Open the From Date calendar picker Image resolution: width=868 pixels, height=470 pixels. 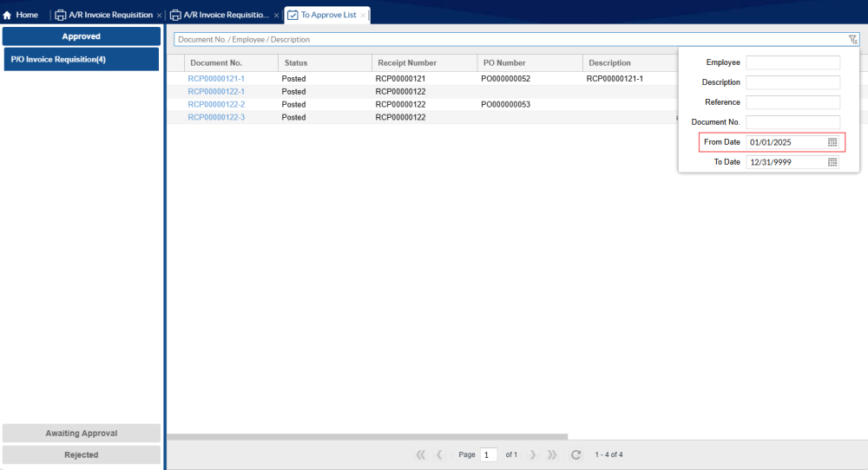pyautogui.click(x=832, y=142)
